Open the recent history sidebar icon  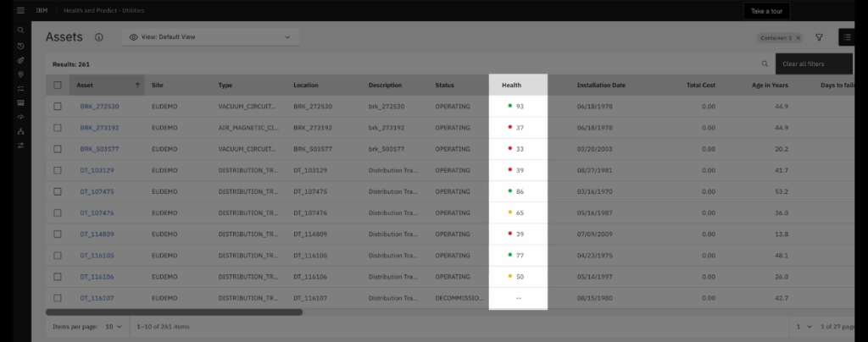click(20, 46)
